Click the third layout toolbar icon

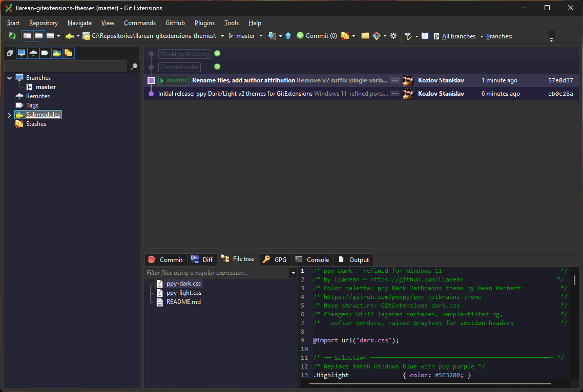tap(50, 36)
